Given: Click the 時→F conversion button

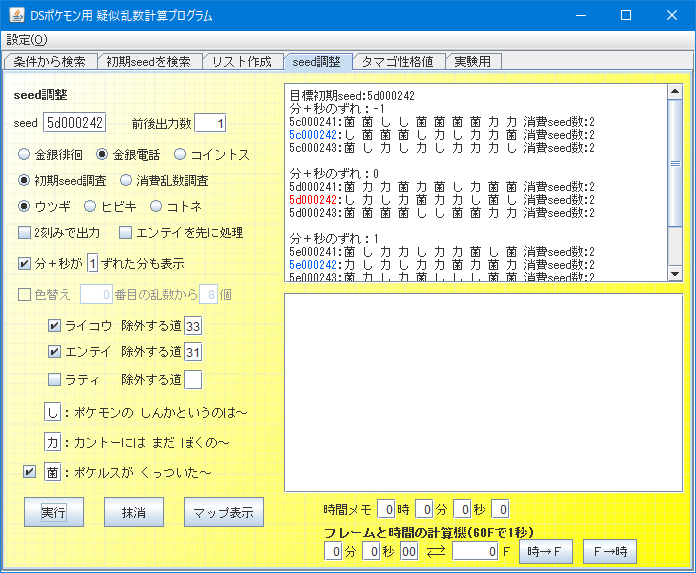Looking at the screenshot, I should click(546, 552).
